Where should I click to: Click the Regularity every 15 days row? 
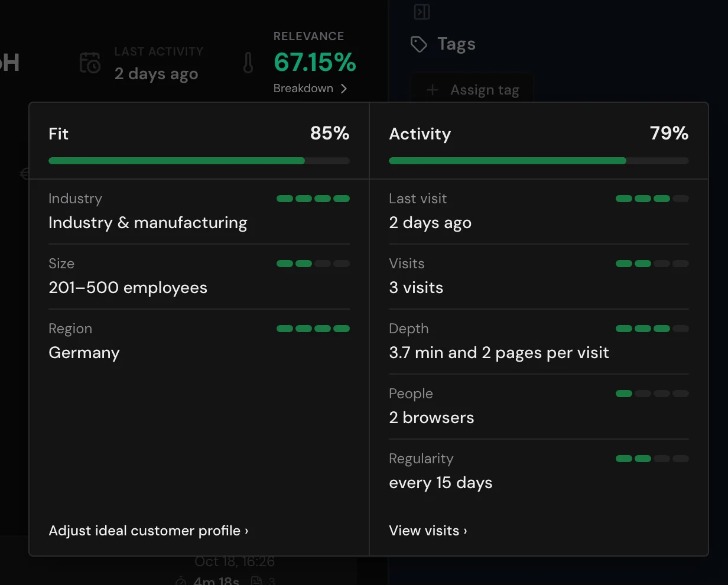pos(539,472)
